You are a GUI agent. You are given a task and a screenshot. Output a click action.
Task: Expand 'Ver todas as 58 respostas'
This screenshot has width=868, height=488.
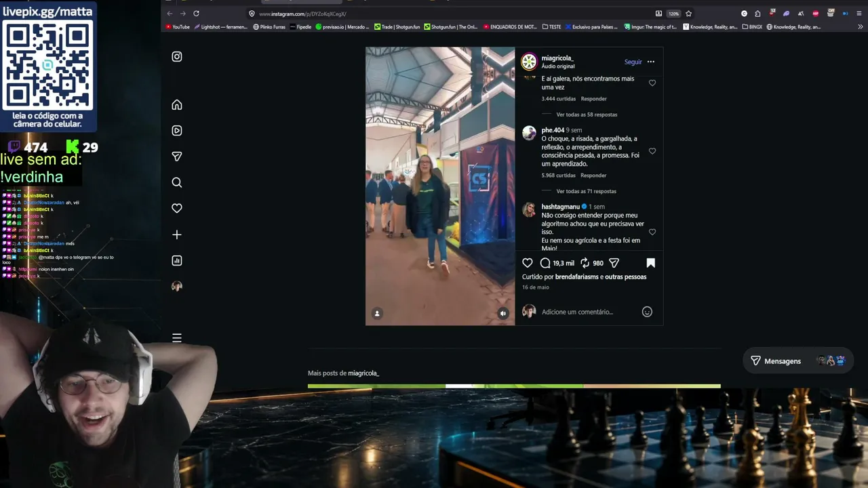(x=587, y=115)
